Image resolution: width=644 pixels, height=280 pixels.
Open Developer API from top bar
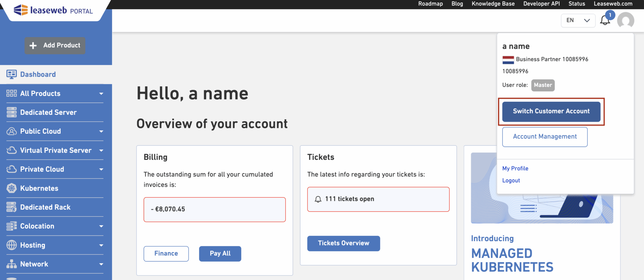(x=541, y=4)
